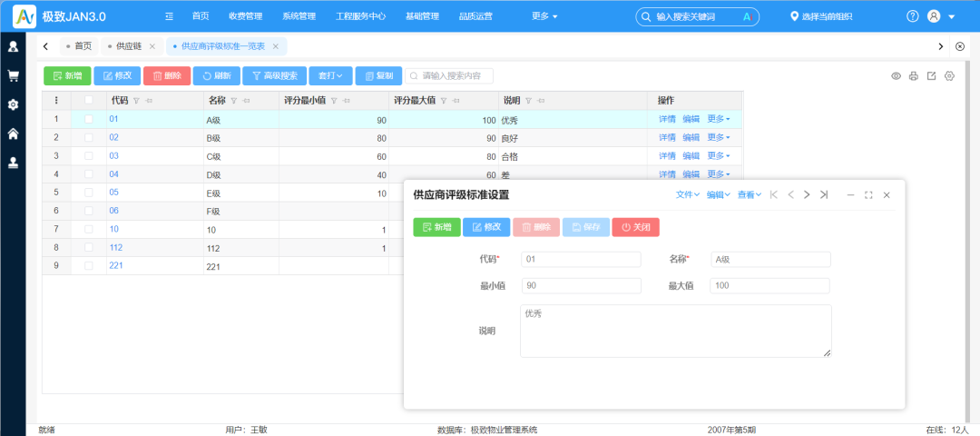Open the user account avatar icon
Viewport: 980px width, 436px height.
(x=934, y=16)
